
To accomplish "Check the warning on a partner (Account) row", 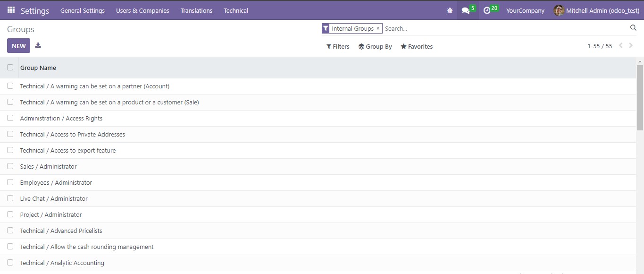I will pos(10,86).
